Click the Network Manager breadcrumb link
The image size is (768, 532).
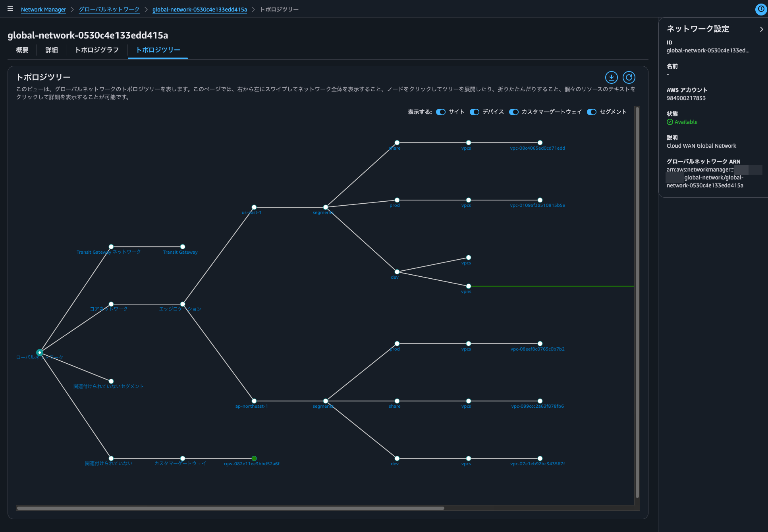click(x=43, y=10)
